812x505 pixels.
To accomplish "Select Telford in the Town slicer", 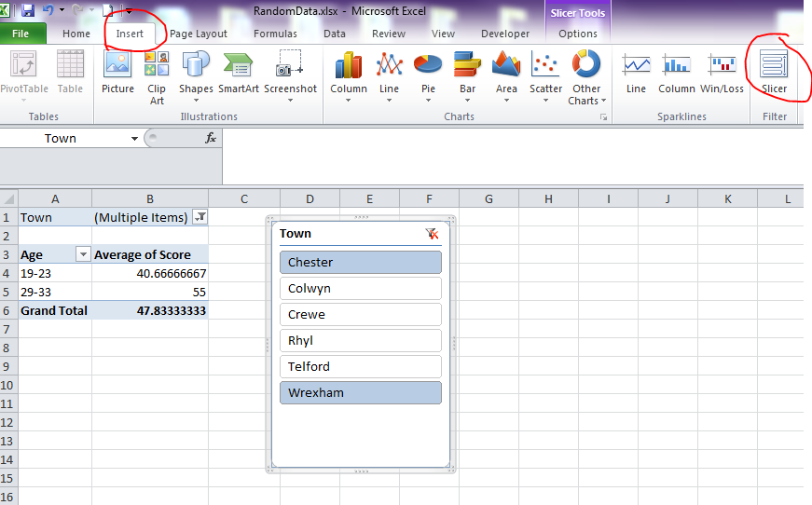I will [360, 366].
